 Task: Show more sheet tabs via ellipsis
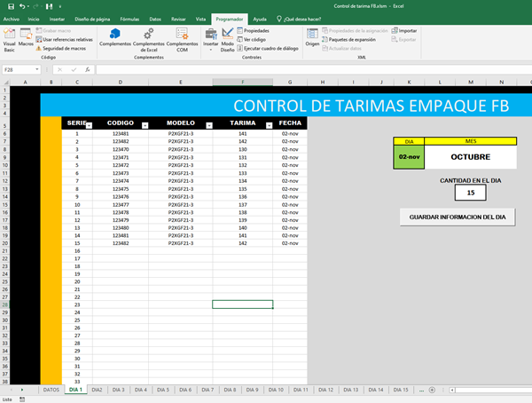tap(421, 391)
